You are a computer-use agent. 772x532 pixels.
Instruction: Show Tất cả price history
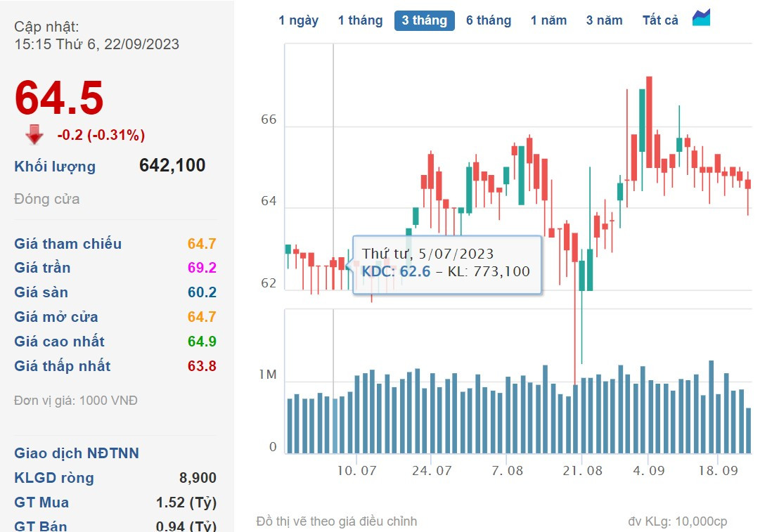pyautogui.click(x=660, y=20)
